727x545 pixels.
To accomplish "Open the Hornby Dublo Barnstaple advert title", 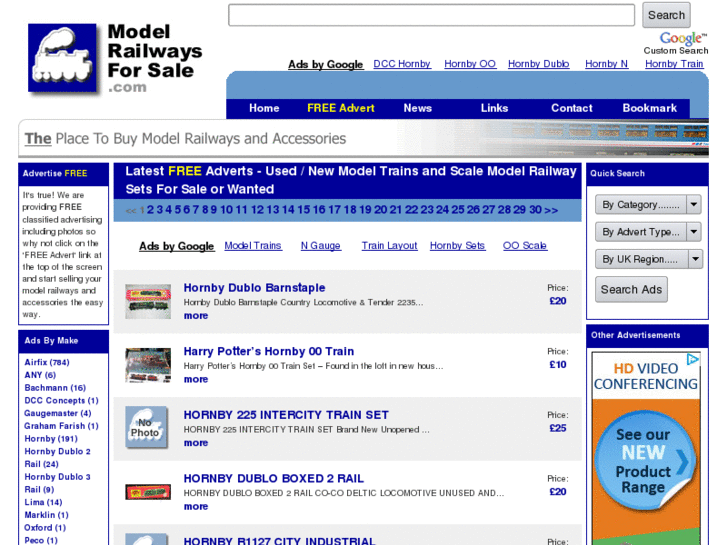I will tap(255, 288).
